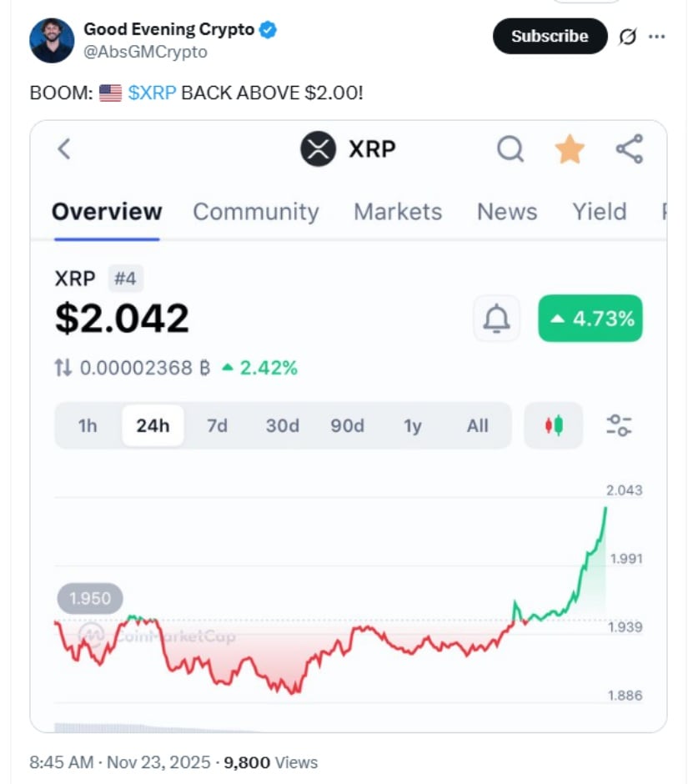Select the 7d time range
The height and width of the screenshot is (784, 688).
(x=217, y=425)
